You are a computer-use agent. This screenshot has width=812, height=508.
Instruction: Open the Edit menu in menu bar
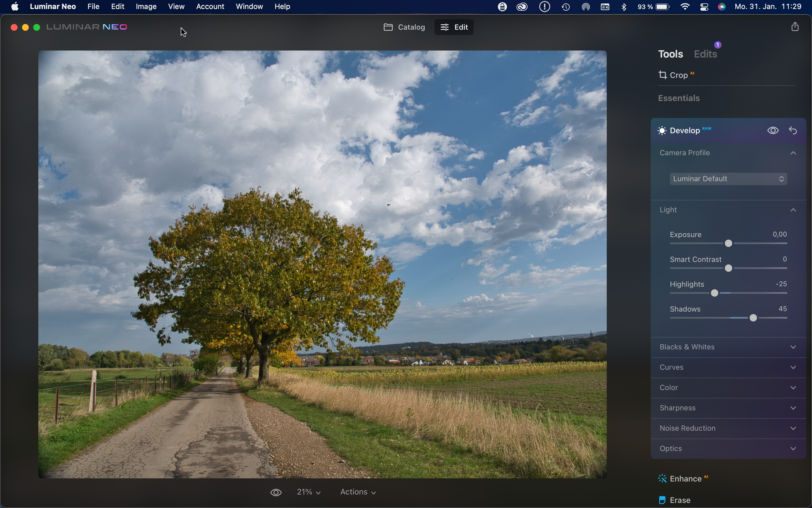[118, 7]
